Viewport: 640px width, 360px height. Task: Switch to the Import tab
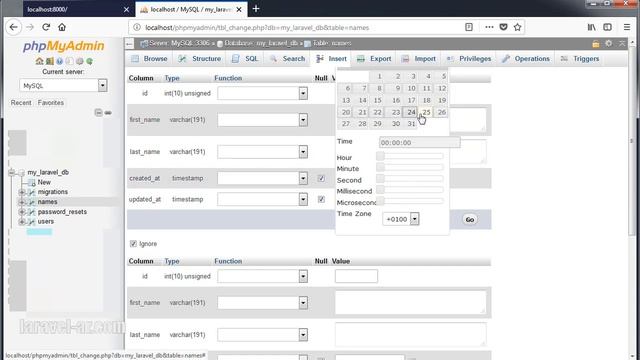click(419, 59)
